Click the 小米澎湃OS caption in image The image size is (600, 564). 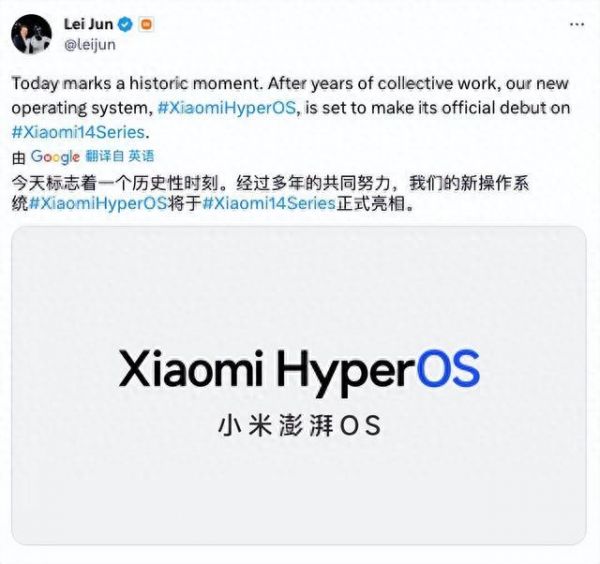[x=300, y=425]
